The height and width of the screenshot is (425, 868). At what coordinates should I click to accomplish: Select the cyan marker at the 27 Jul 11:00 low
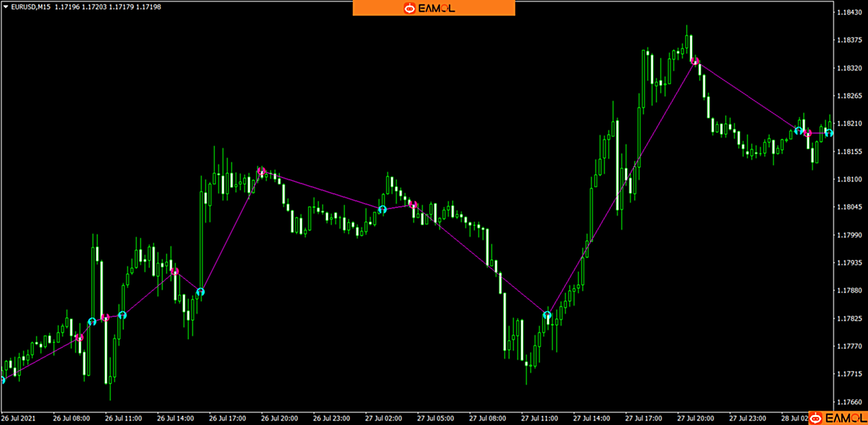coord(547,315)
